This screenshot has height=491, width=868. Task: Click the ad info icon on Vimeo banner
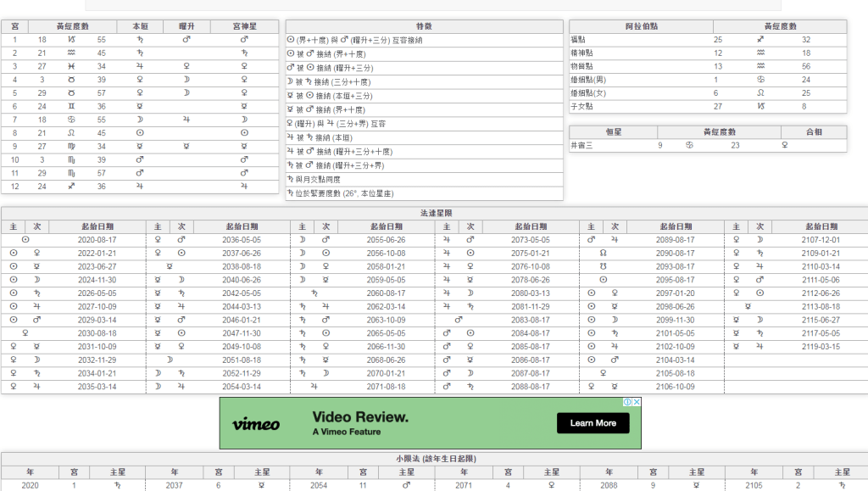coord(627,402)
